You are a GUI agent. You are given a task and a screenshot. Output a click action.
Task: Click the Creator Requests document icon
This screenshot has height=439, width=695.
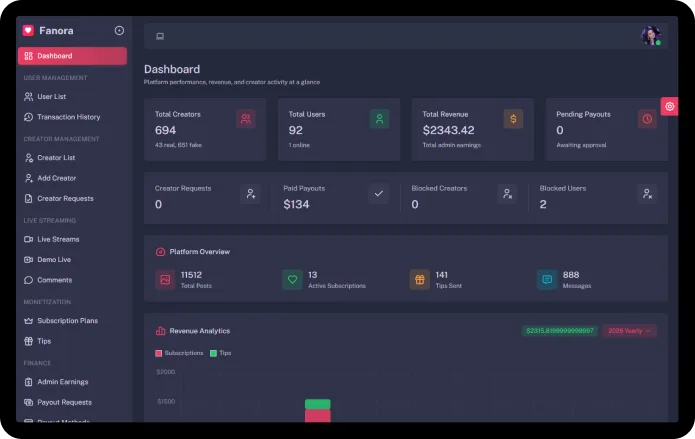tap(28, 198)
